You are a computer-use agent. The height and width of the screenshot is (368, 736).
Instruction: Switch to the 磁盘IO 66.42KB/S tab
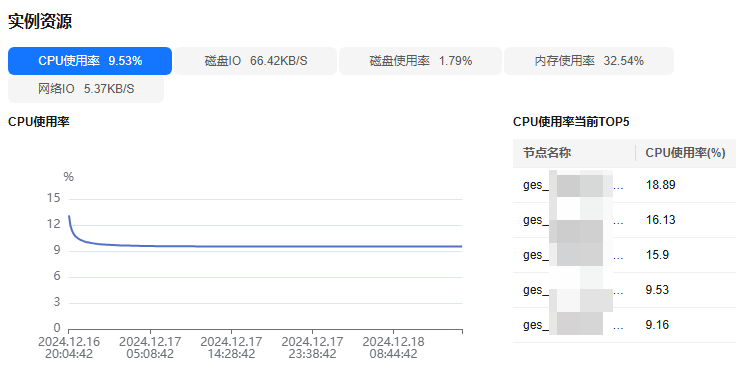point(256,61)
